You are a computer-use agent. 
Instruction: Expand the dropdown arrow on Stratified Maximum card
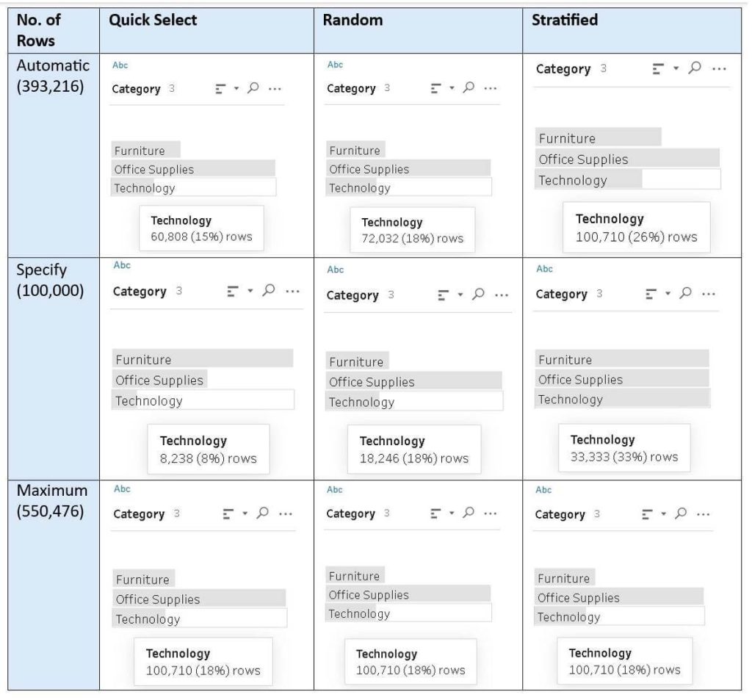[x=665, y=514]
